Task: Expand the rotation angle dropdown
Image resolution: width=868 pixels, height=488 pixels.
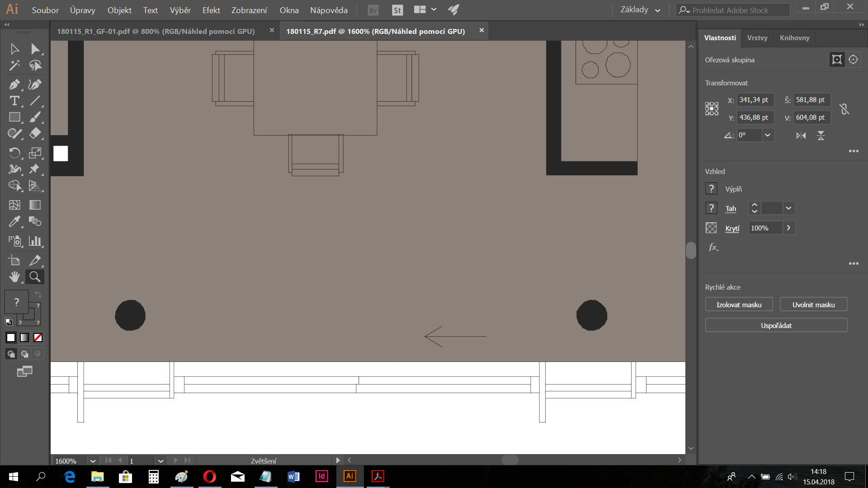Action: tap(768, 135)
